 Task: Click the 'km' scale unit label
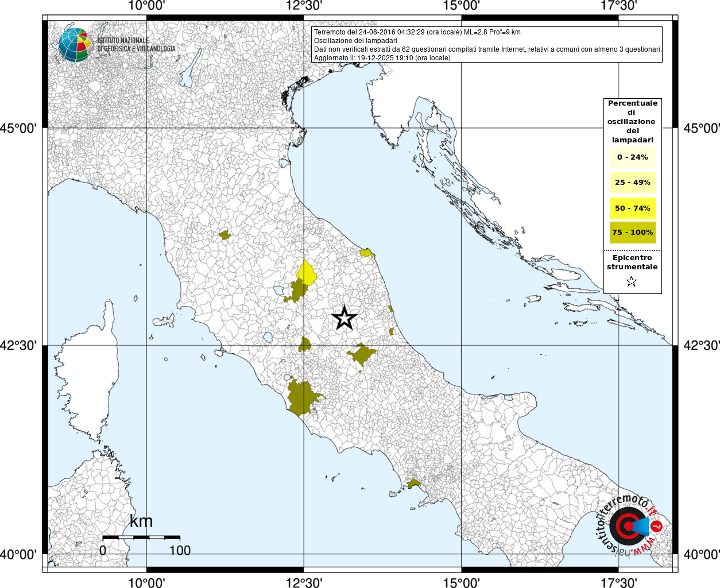coord(141,521)
